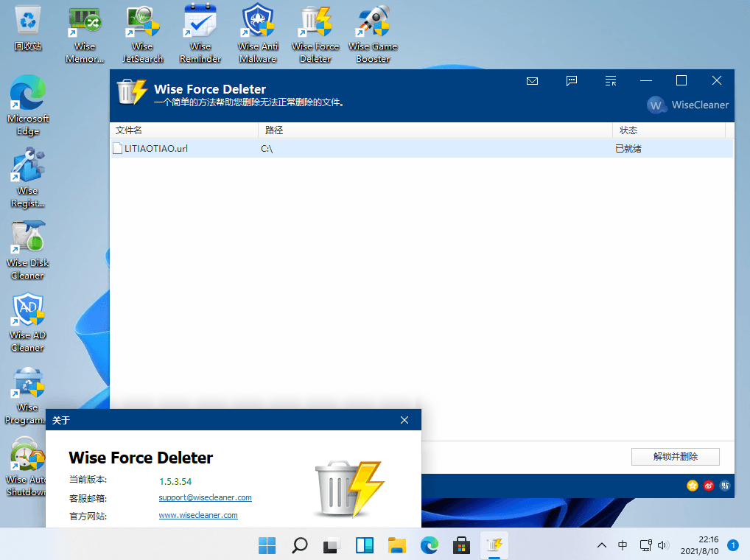
Task: Open Microsoft Store from taskbar
Action: point(462,545)
